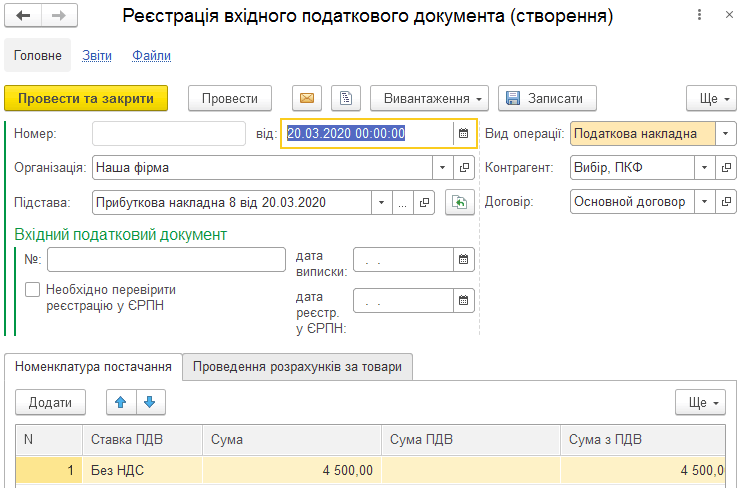The height and width of the screenshot is (488, 742).
Task: Move row up with blue up arrow
Action: (121, 402)
